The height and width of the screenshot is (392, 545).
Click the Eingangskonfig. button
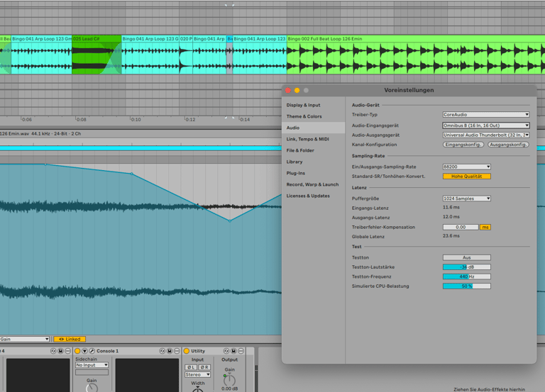463,145
